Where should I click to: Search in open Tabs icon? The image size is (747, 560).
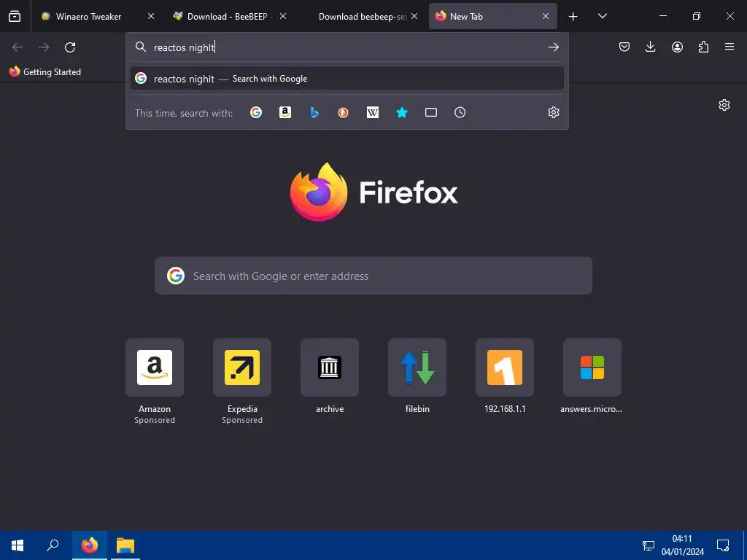(x=430, y=112)
